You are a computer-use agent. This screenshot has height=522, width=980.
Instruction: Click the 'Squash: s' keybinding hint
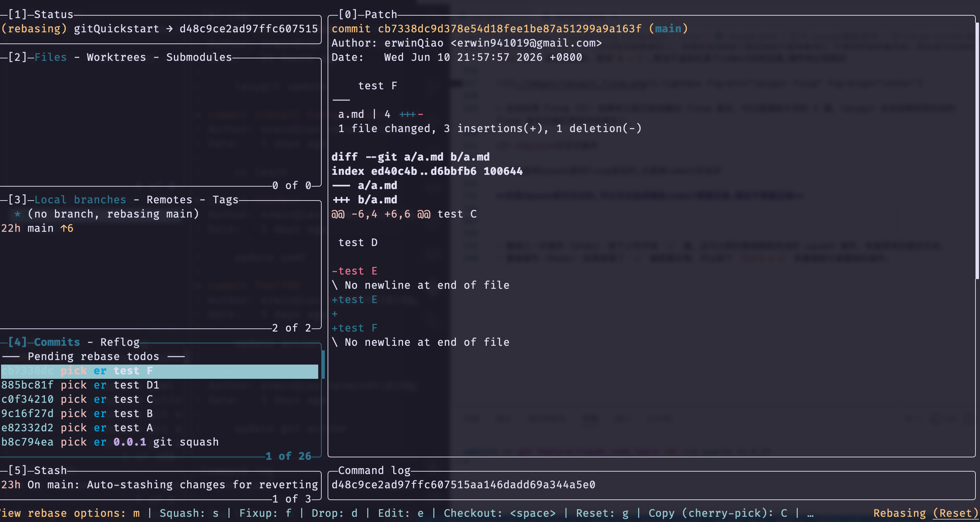[189, 513]
